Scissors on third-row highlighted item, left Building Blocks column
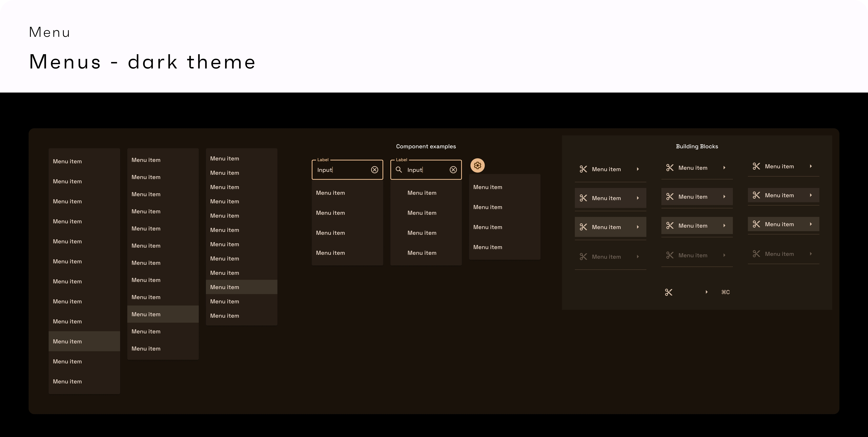The height and width of the screenshot is (437, 868). (583, 227)
